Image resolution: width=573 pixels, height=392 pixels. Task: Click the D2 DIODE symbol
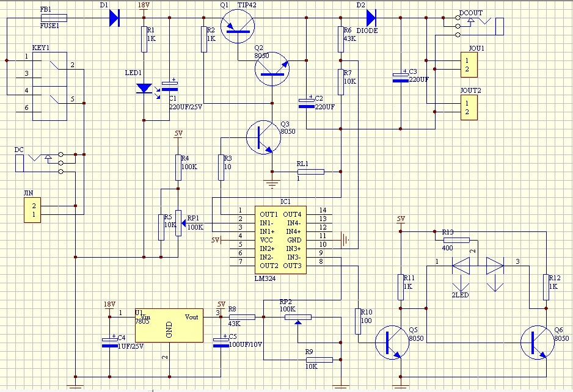(371, 18)
